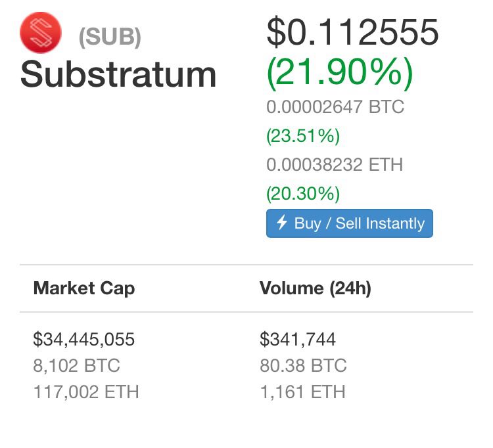493x448 pixels.
Task: Select the $341,744 volume value
Action: click(x=298, y=340)
